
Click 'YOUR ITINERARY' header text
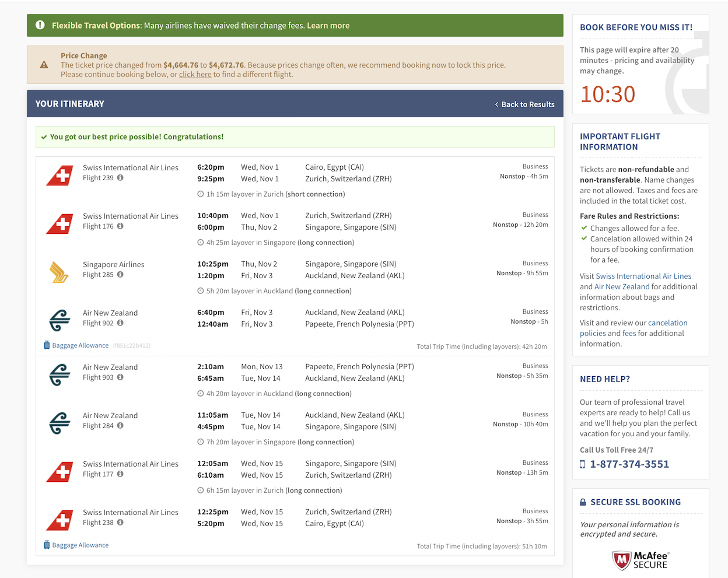point(70,104)
